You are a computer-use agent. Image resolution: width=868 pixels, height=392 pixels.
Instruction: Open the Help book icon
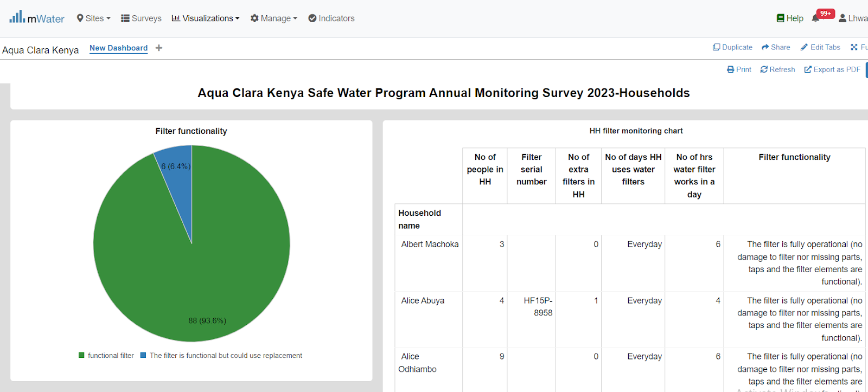coord(781,18)
